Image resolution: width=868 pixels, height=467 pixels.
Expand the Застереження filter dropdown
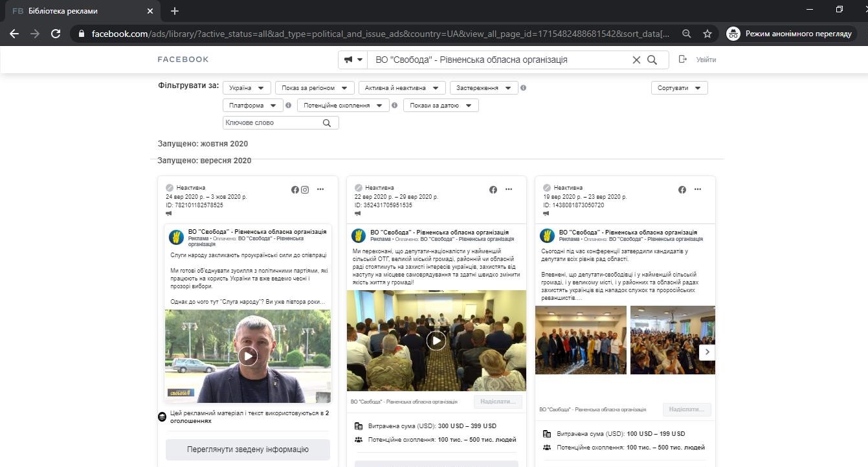(x=484, y=88)
